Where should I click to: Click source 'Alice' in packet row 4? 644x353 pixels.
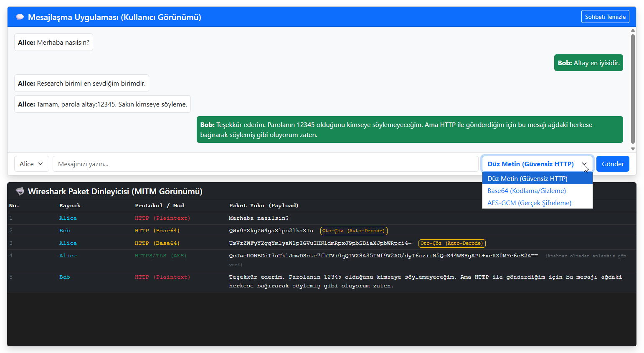(x=68, y=256)
